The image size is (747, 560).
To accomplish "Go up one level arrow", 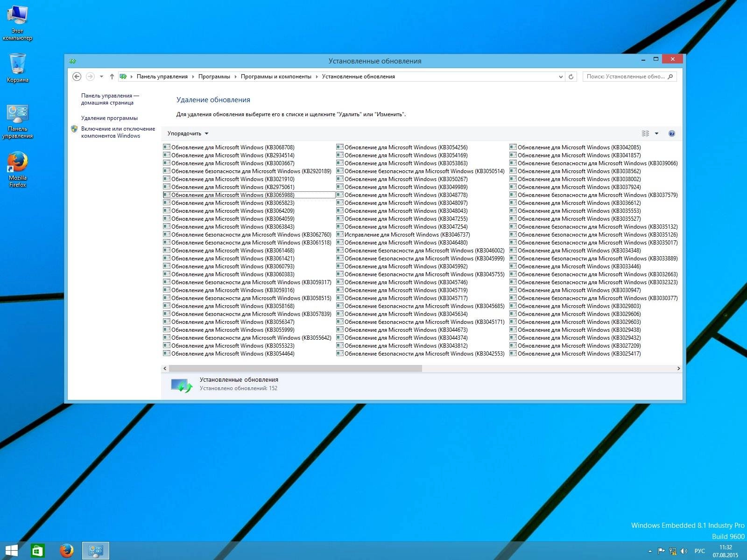I will (x=112, y=77).
